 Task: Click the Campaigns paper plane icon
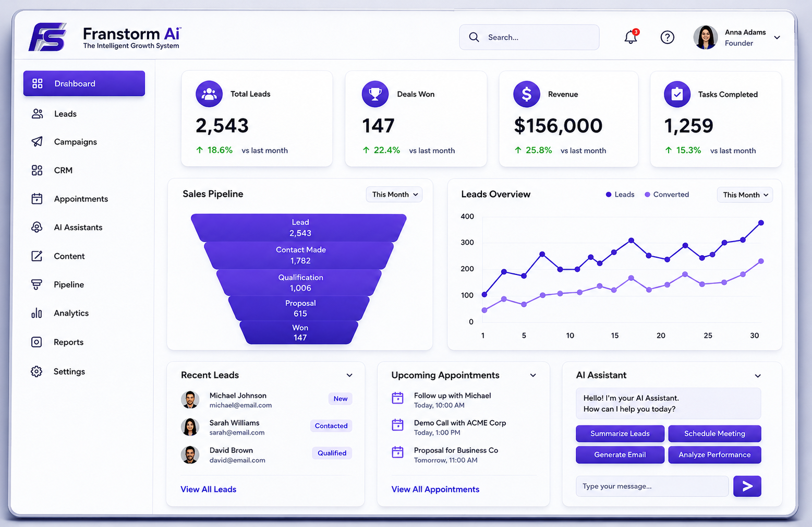(x=37, y=141)
